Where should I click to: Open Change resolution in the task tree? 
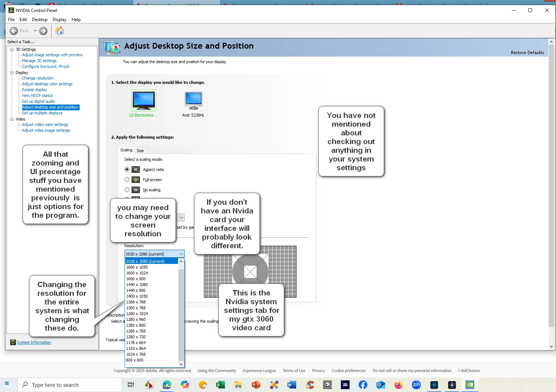[38, 78]
